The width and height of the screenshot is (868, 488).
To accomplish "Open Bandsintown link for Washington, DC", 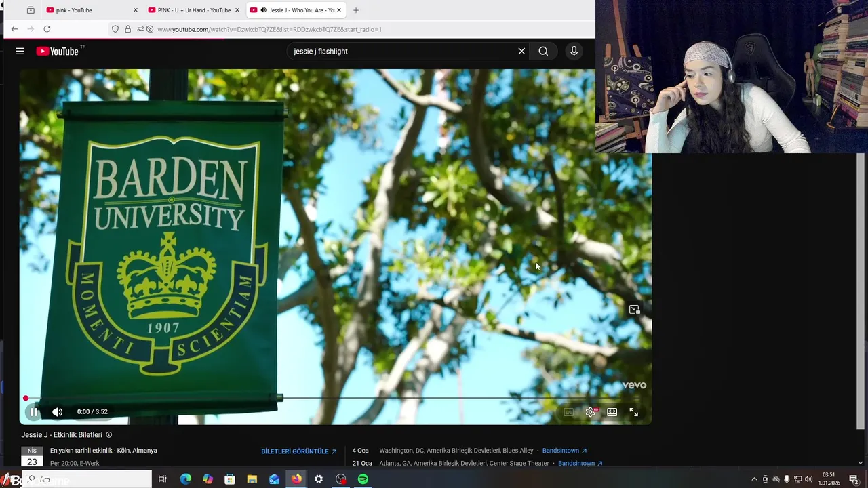I will click(x=564, y=451).
